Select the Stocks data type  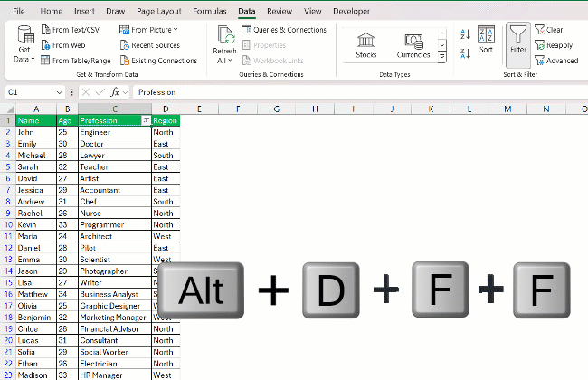pyautogui.click(x=366, y=45)
